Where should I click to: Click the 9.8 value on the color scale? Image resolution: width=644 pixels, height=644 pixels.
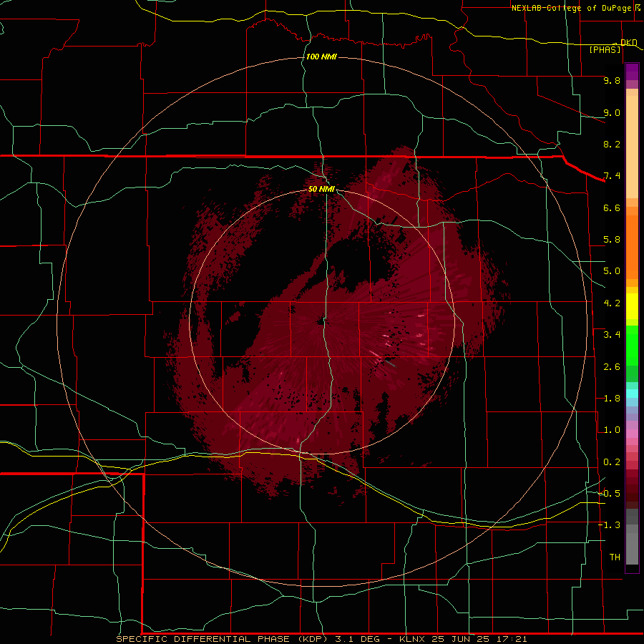pos(612,80)
